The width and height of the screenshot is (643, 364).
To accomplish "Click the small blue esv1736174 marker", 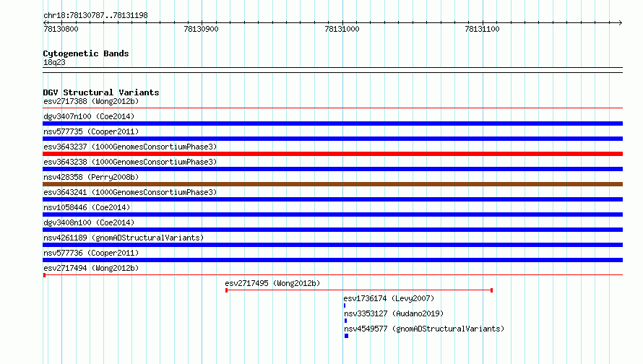I will click(345, 305).
